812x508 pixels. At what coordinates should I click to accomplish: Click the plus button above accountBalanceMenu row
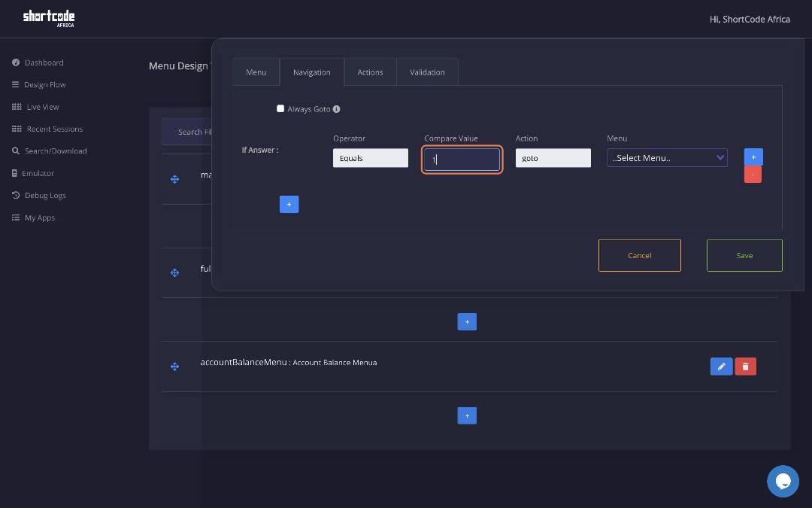467,322
